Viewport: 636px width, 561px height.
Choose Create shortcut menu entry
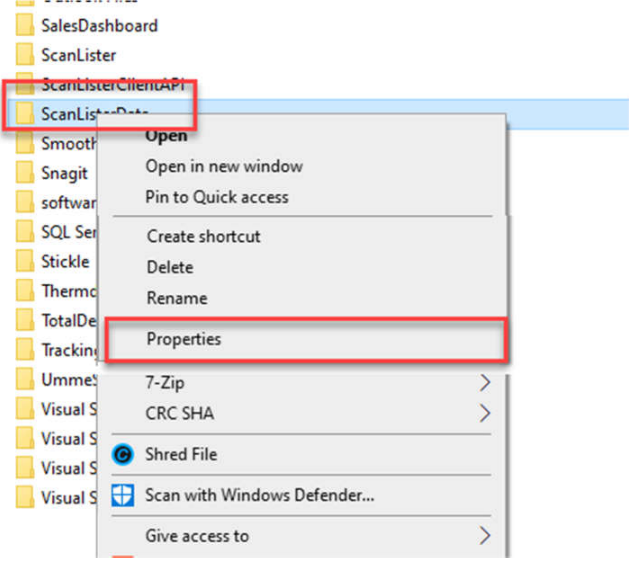[x=203, y=237]
